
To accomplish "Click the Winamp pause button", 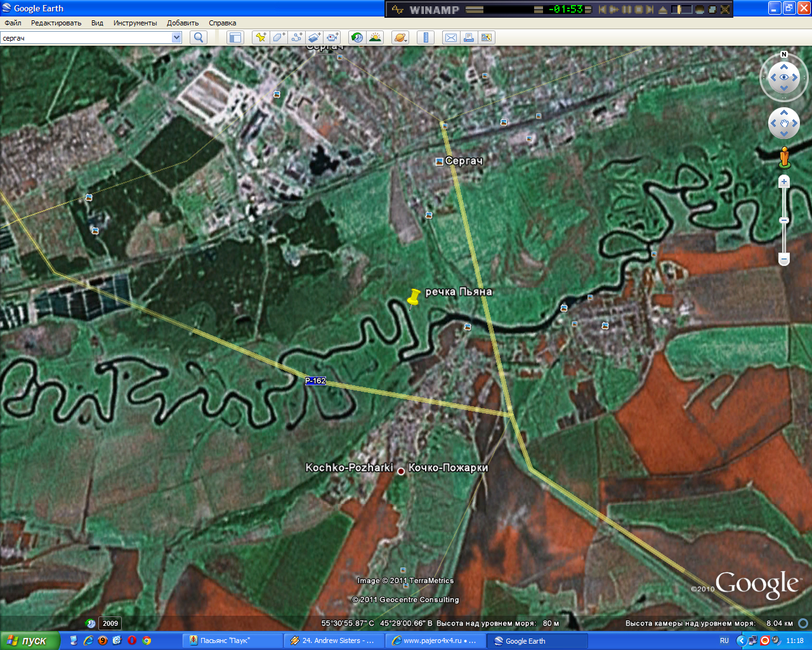I will tap(627, 10).
